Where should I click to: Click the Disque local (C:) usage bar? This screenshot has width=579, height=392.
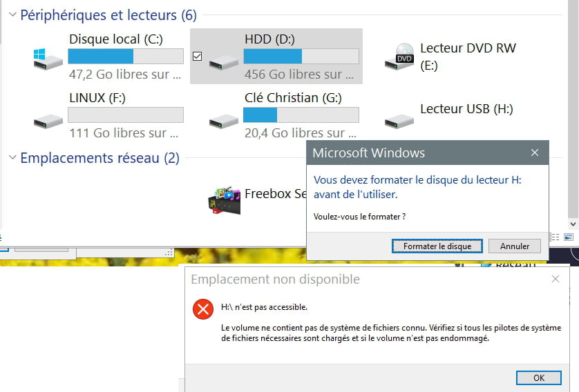pyautogui.click(x=126, y=57)
